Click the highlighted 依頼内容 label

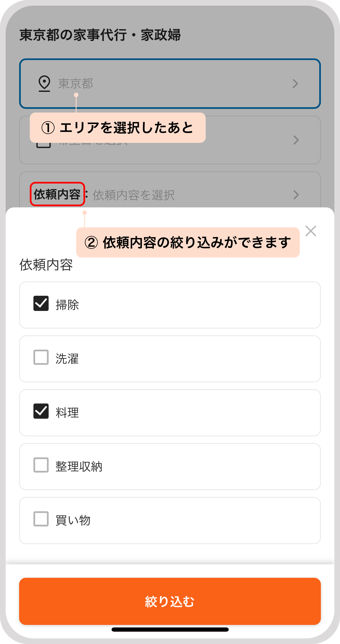[x=57, y=194]
